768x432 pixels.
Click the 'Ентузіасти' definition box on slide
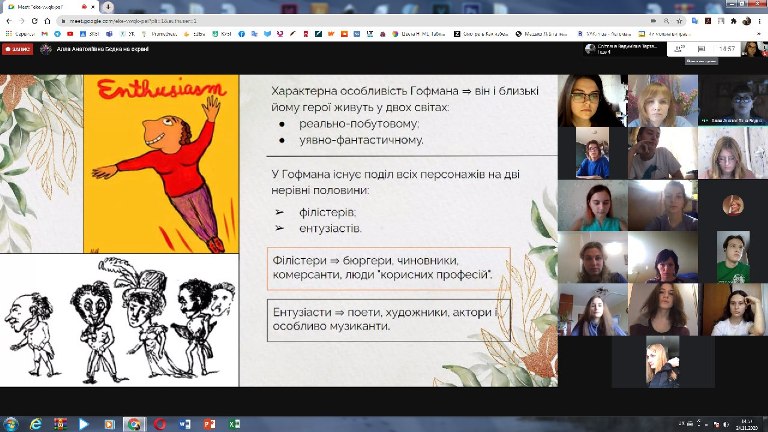tap(389, 319)
